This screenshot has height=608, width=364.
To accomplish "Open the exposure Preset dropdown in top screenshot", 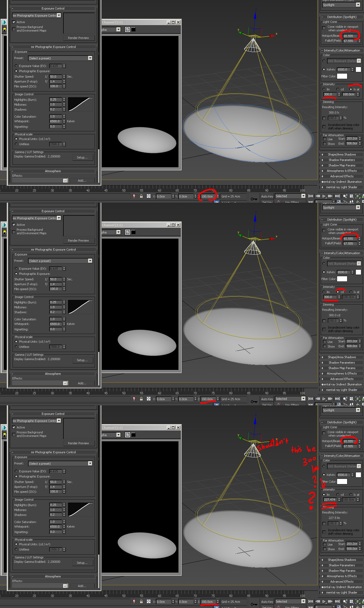I will (x=90, y=58).
